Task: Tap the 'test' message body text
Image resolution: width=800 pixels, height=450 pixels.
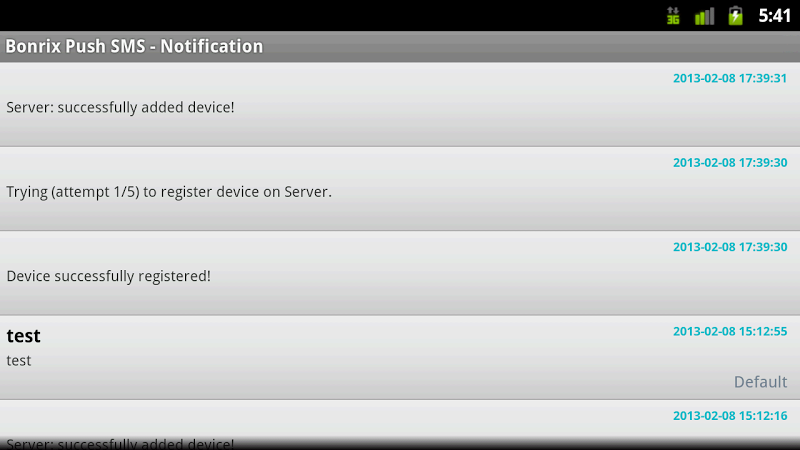Action: click(x=19, y=361)
